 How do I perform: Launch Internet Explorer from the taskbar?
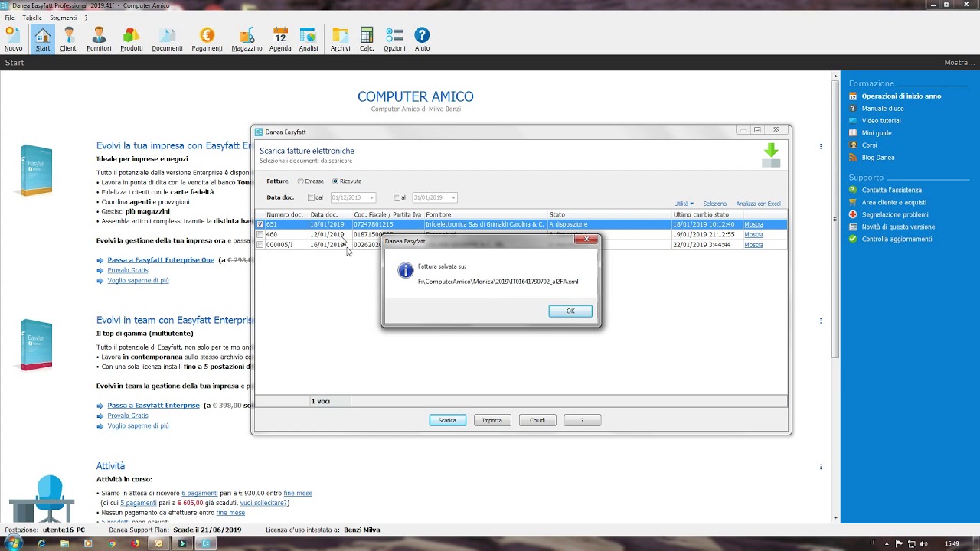click(x=41, y=543)
